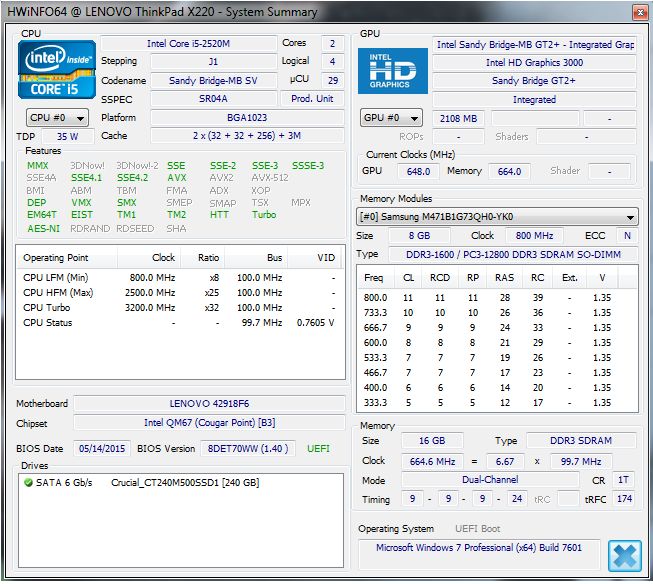Click the tRFC value 174
The width and height of the screenshot is (653, 584).
[x=624, y=499]
